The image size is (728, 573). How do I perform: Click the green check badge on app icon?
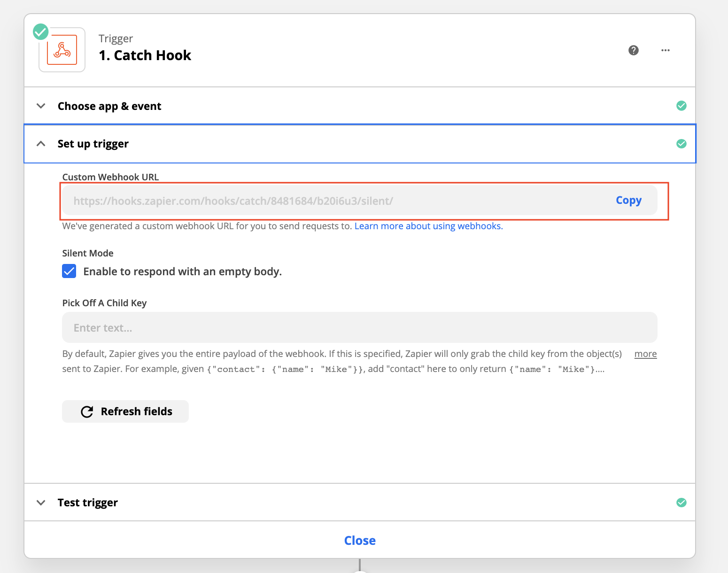point(41,32)
